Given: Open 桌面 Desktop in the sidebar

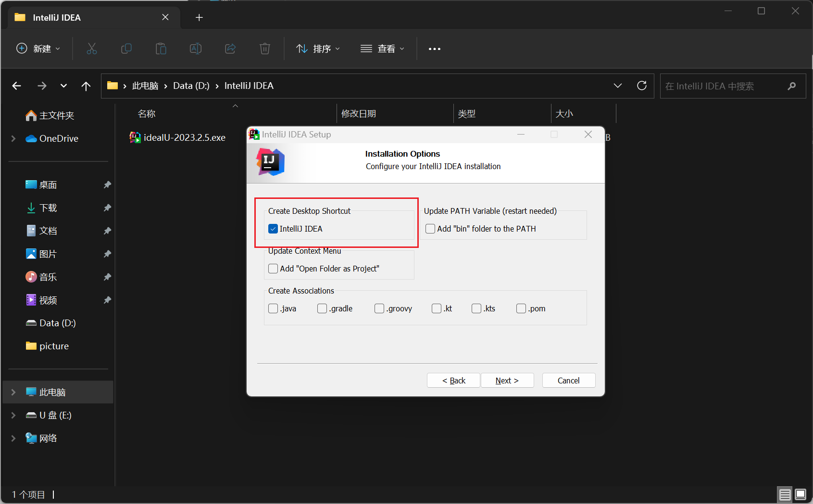Looking at the screenshot, I should click(x=41, y=184).
